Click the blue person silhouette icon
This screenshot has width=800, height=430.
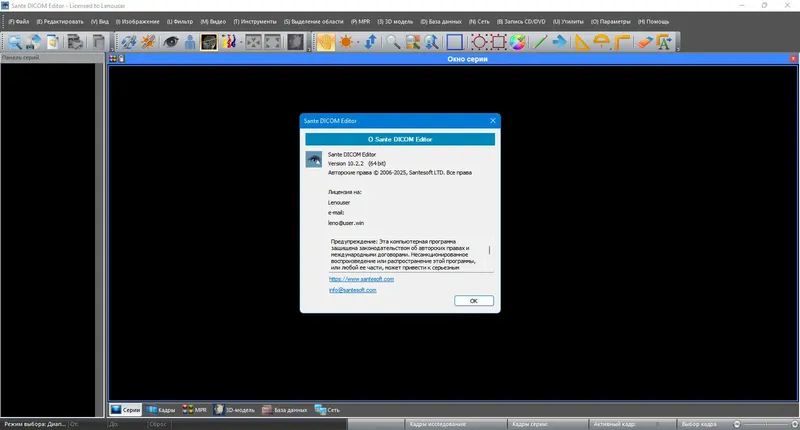(190, 42)
